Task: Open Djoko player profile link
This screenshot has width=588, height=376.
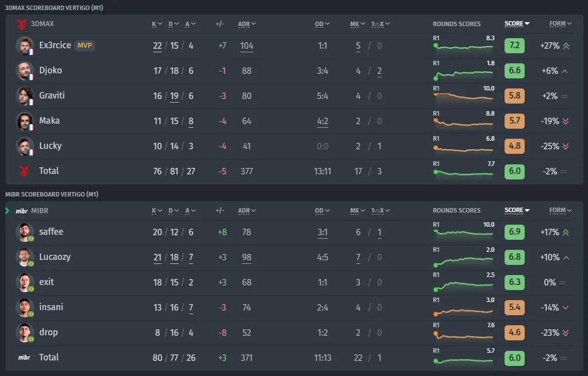Action: [51, 70]
